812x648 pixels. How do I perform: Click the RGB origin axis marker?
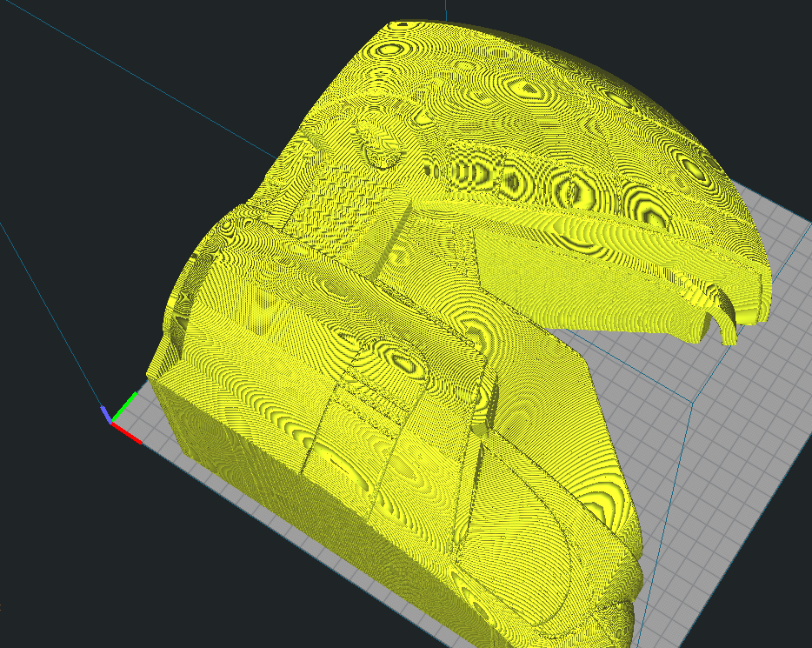point(121,418)
